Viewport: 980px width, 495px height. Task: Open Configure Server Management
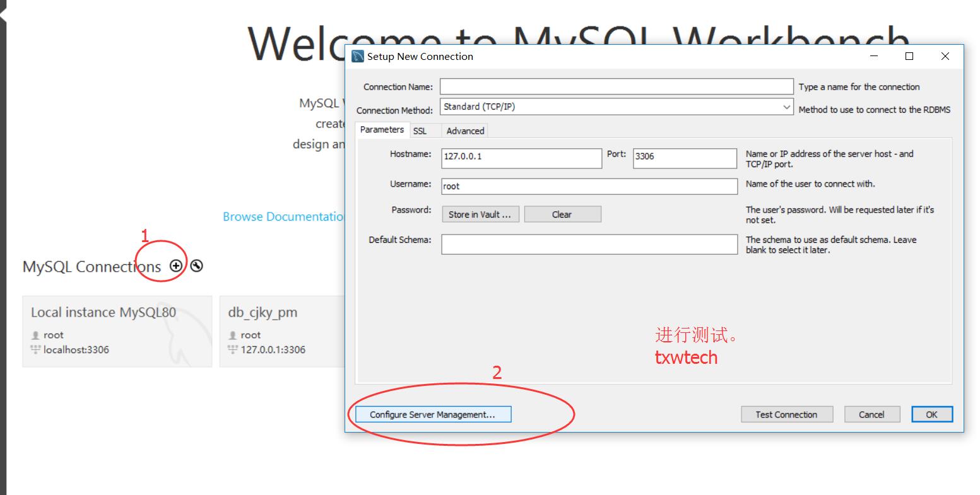tap(433, 414)
